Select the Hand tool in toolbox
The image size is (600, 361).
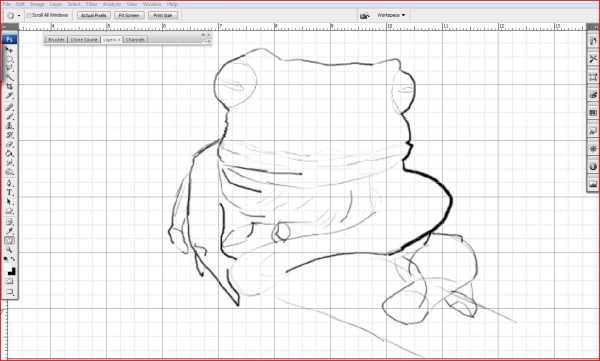(9, 240)
